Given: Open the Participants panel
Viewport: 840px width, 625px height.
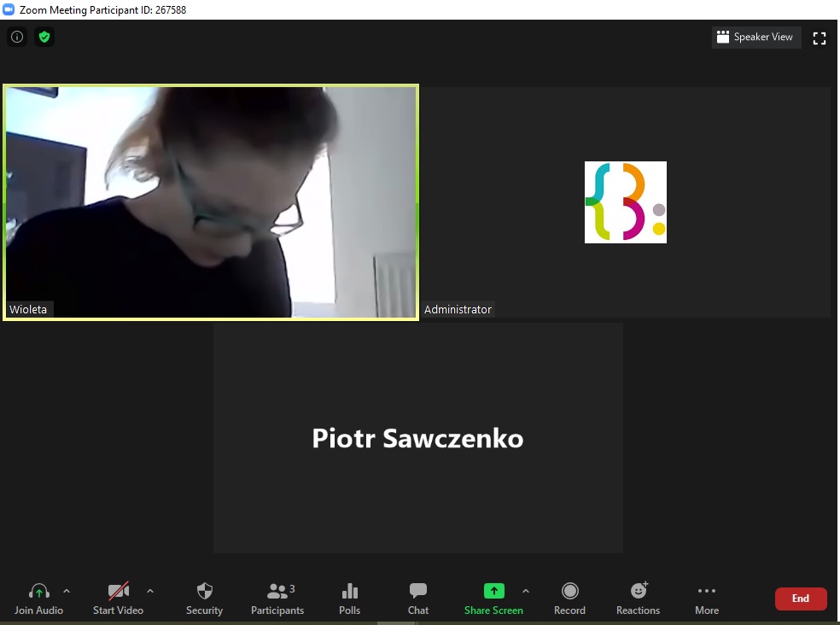Looking at the screenshot, I should (277, 598).
